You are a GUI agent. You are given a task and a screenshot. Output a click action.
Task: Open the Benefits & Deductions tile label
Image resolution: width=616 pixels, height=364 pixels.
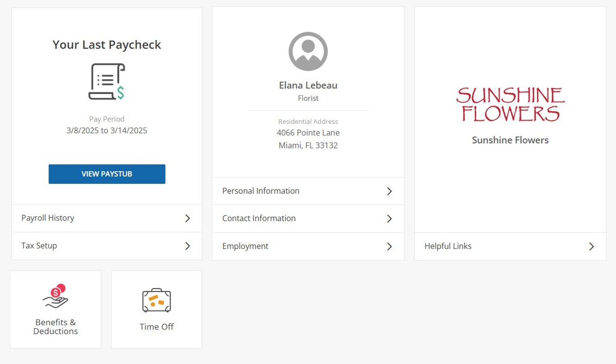point(56,327)
